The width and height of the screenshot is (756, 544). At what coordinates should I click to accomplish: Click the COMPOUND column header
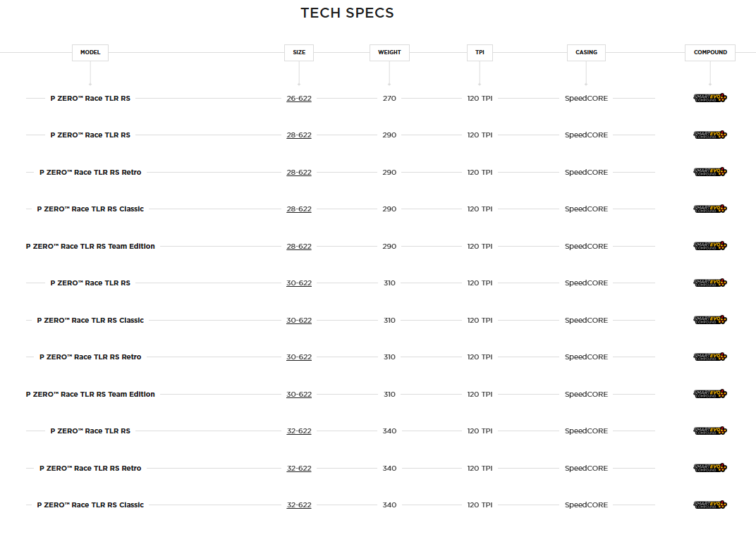coord(710,53)
